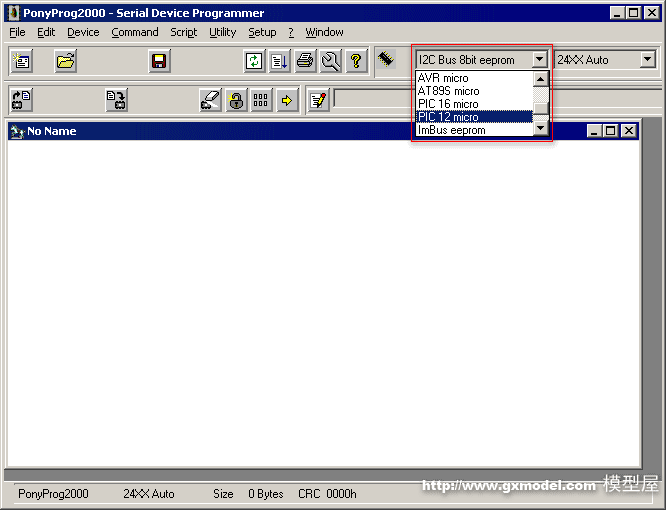Expand the 24XX Auto device dropdown
The image size is (666, 510).
[647, 60]
